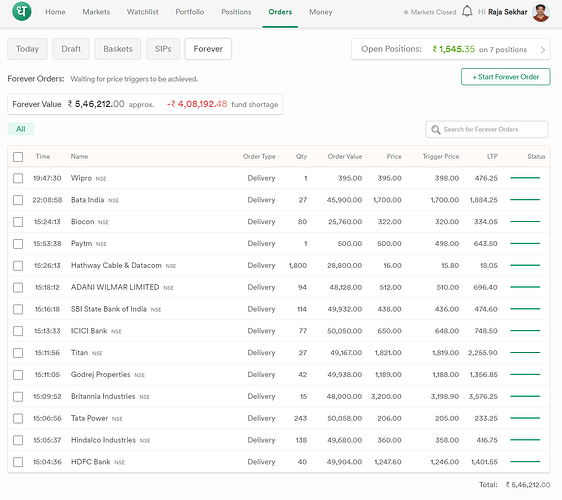Open the Tata Power stock name
This screenshot has height=500, width=562.
89,418
